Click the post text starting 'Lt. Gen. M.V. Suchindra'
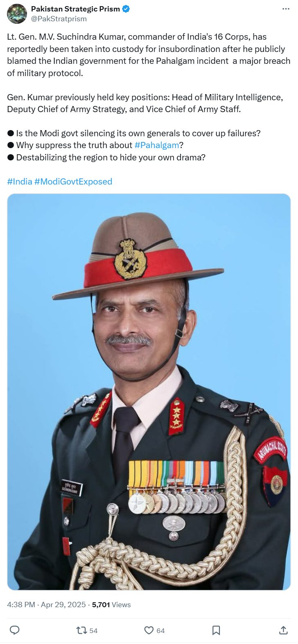Image resolution: width=298 pixels, height=644 pixels. 149,55
